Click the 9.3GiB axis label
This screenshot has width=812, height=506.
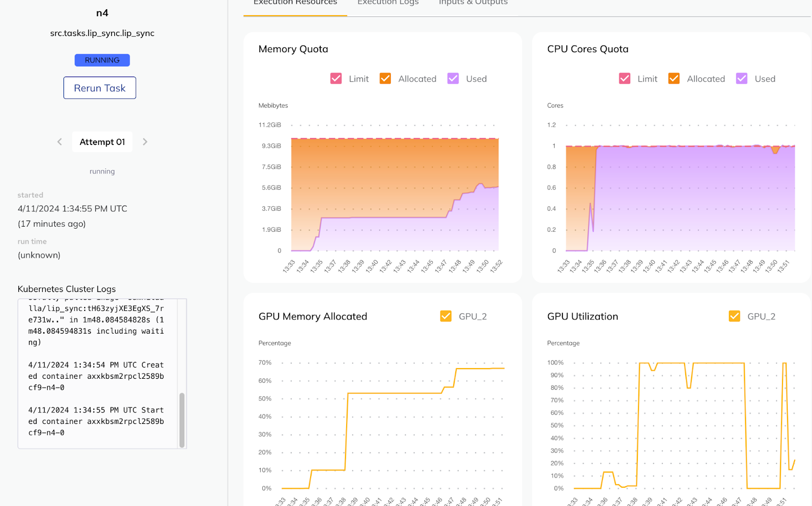[272, 146]
